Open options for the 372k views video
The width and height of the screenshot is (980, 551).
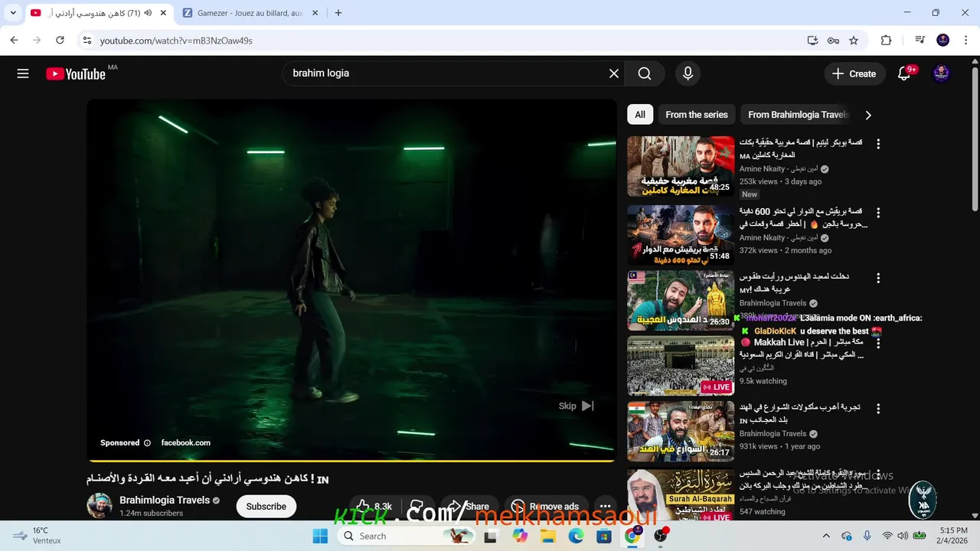tap(878, 213)
